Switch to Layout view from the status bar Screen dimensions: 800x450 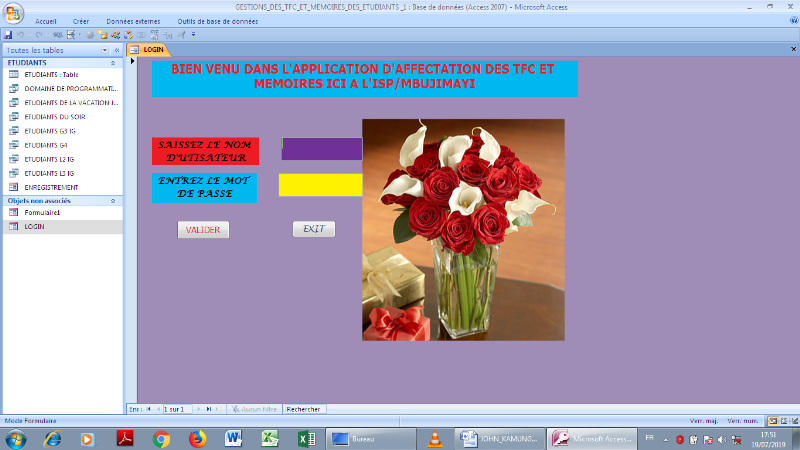click(x=784, y=421)
